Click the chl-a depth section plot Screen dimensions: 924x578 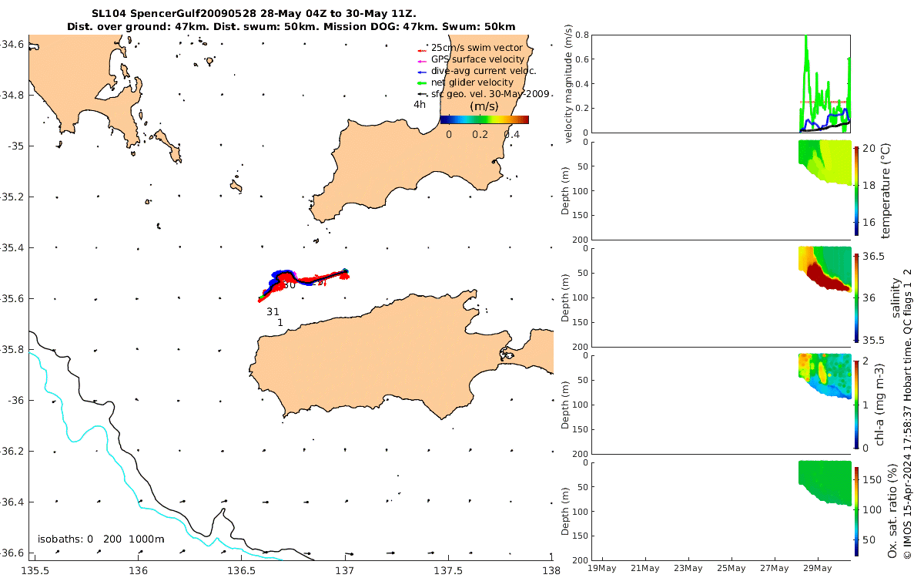point(825,375)
